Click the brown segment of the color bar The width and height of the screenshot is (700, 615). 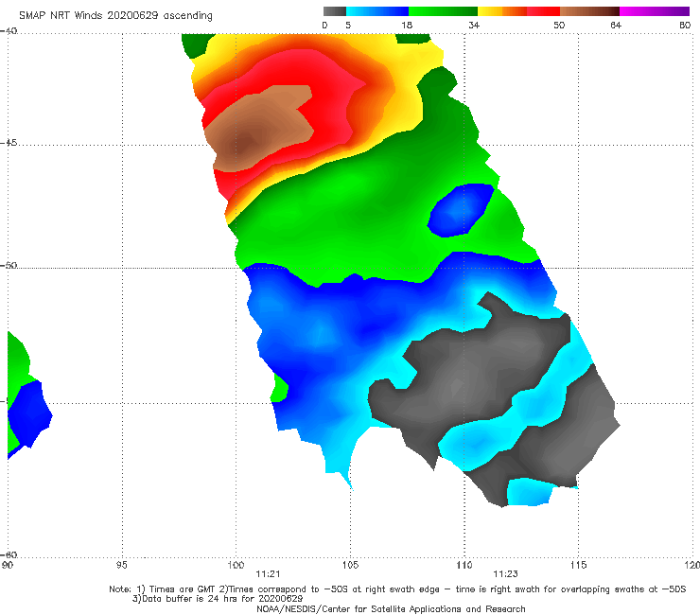589,11
